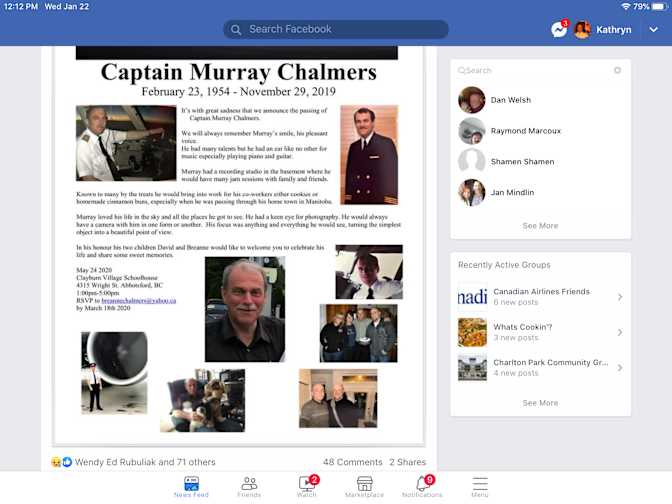Click Shamen Shamen's blank avatar
This screenshot has width=672, height=504.
click(x=471, y=162)
